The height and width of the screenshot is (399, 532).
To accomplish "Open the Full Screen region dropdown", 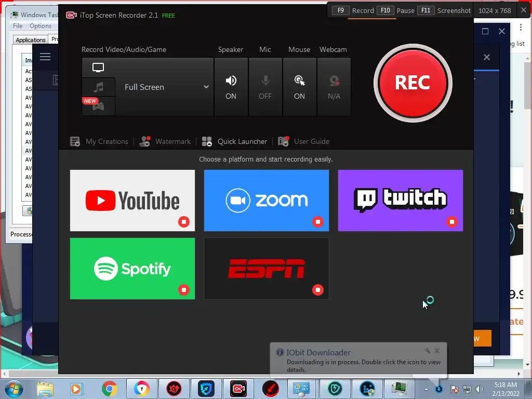I will [165, 87].
